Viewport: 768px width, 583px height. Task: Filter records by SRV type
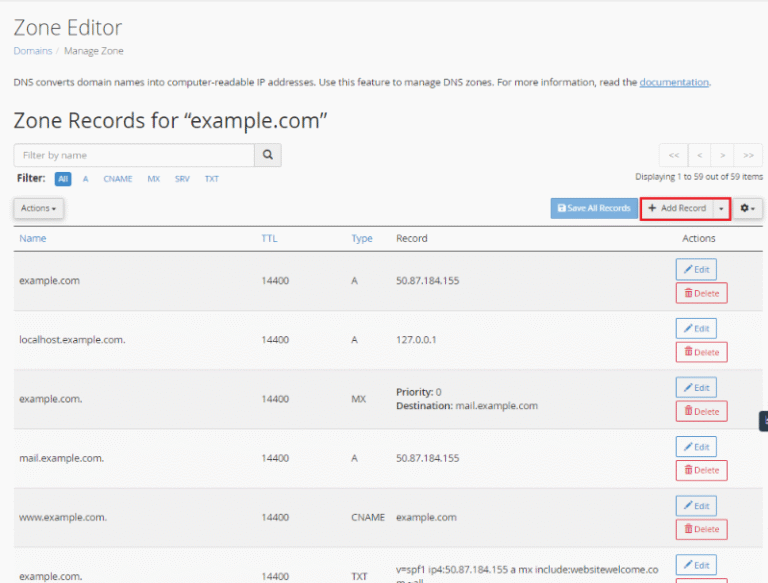[181, 179]
